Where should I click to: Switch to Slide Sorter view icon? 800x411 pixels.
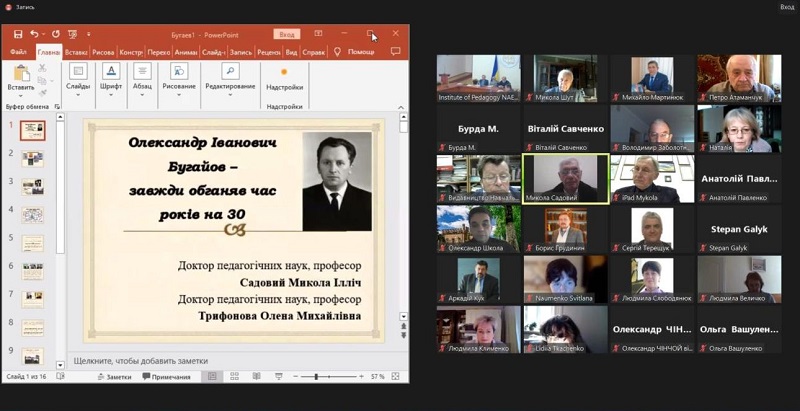click(234, 376)
